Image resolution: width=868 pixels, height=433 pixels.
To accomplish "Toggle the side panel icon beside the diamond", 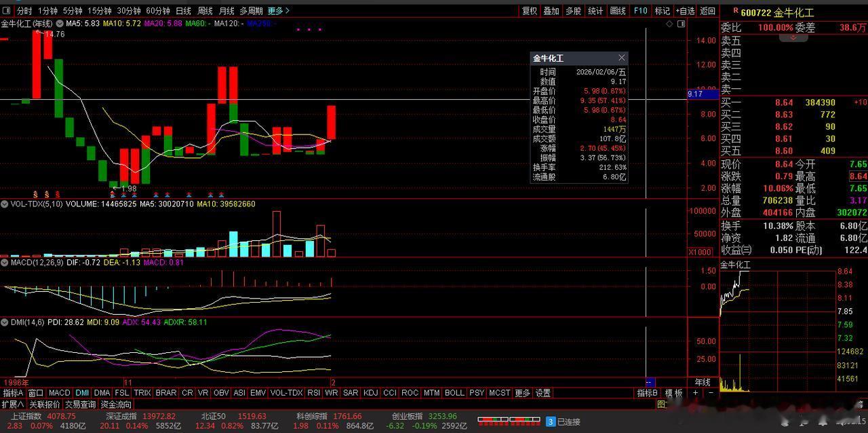I will (682, 24).
